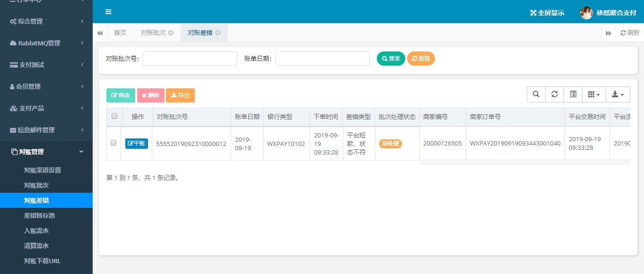Open 对账批次 in the sidebar
The width and height of the screenshot is (644, 274).
tap(46, 185)
